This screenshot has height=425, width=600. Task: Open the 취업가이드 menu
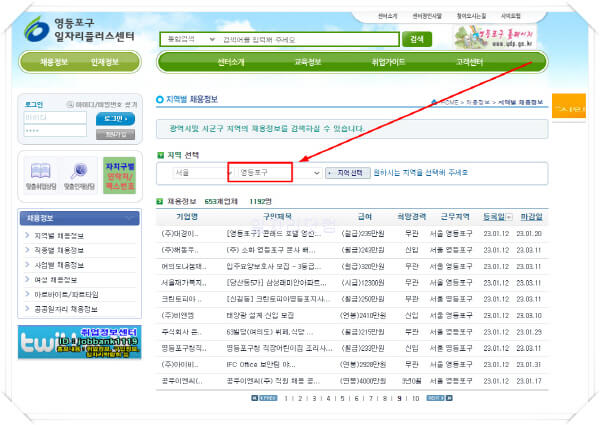388,62
